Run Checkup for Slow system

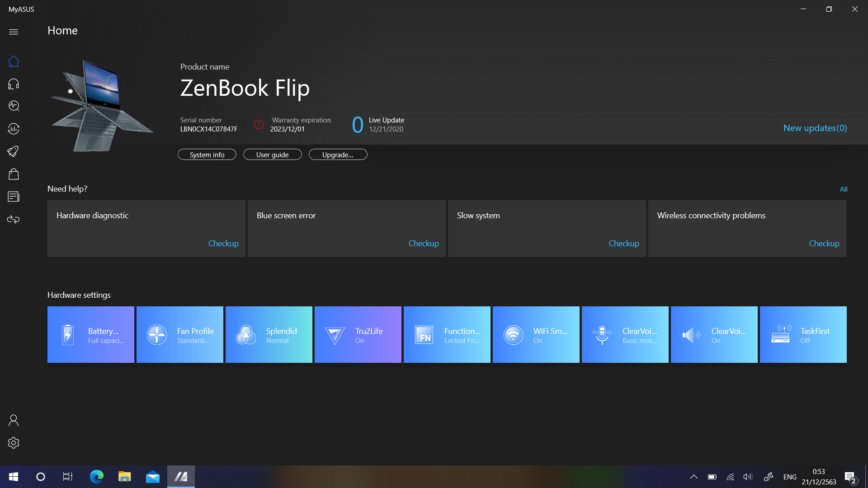pos(624,243)
